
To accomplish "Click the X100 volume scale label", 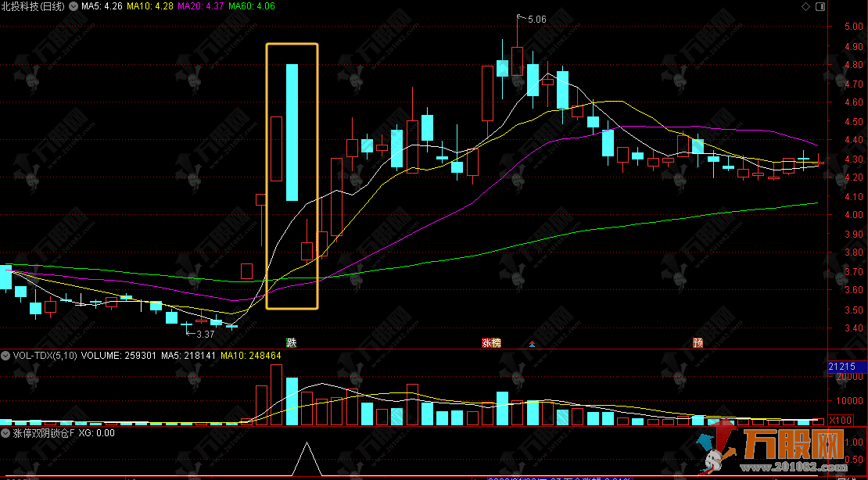I will pyautogui.click(x=840, y=421).
